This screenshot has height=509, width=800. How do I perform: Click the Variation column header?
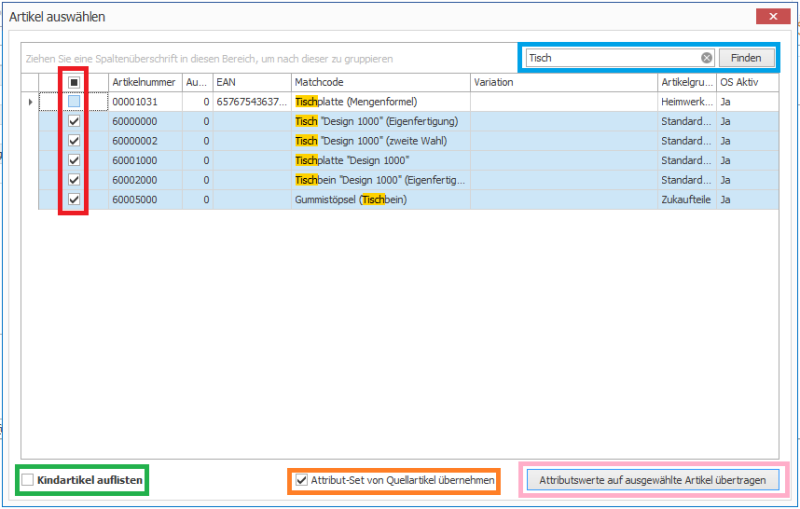562,82
